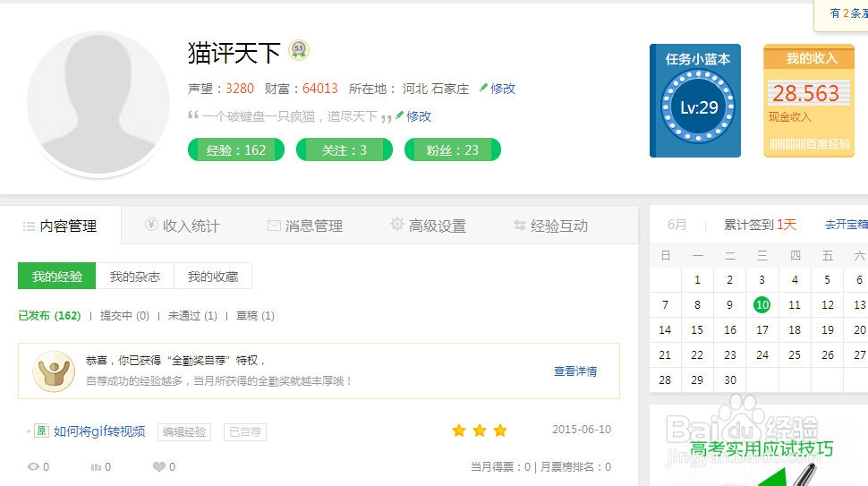Select day 15 in calendar

coord(697,330)
